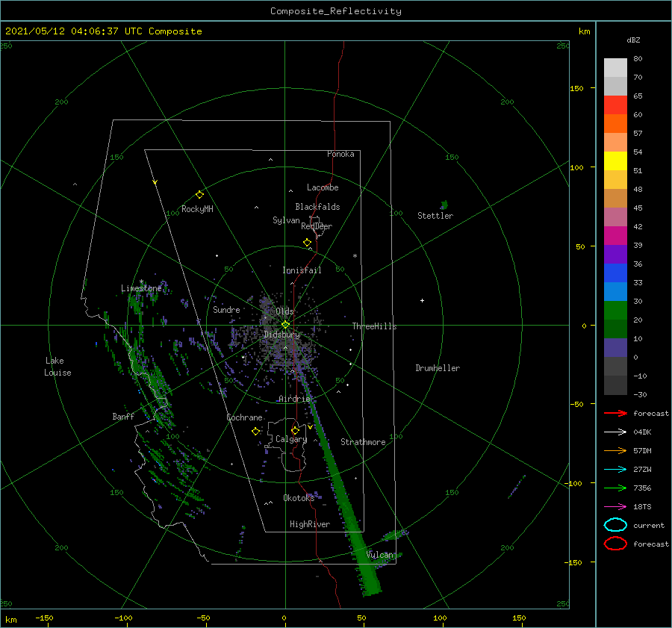Click the 150 label on right axis
672x628 pixels.
coord(576,88)
